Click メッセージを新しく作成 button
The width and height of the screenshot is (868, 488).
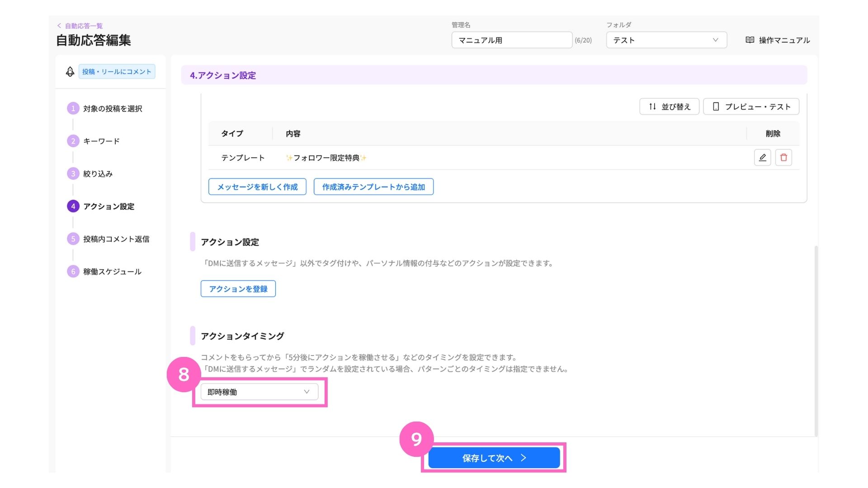coord(257,187)
